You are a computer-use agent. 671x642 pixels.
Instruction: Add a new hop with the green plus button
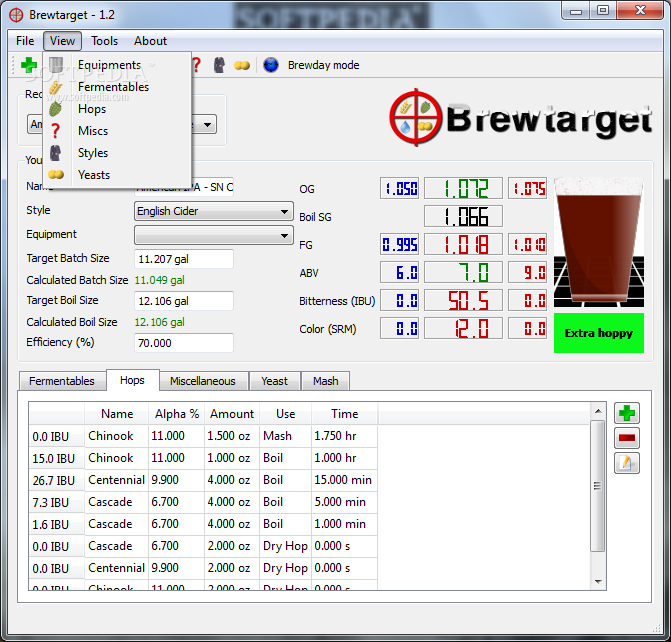627,413
